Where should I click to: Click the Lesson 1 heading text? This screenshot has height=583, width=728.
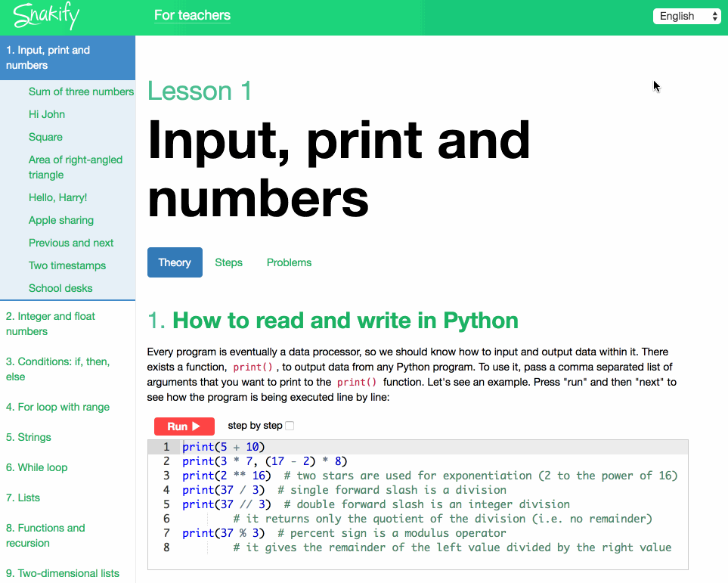[x=200, y=91]
